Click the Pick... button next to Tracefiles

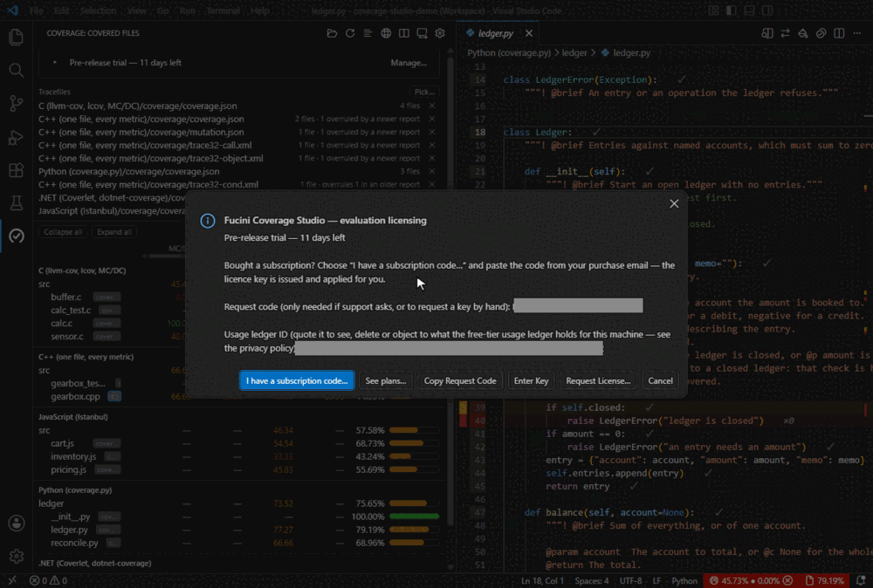[424, 92]
